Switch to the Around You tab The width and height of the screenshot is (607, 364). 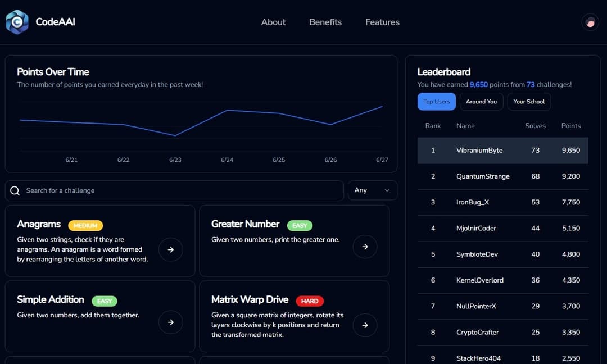pos(481,101)
